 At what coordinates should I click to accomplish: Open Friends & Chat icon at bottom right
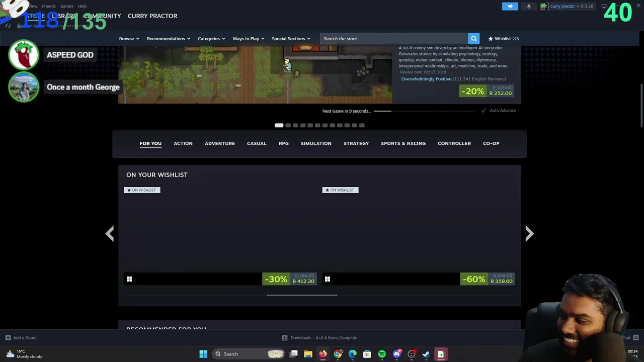pos(636,338)
